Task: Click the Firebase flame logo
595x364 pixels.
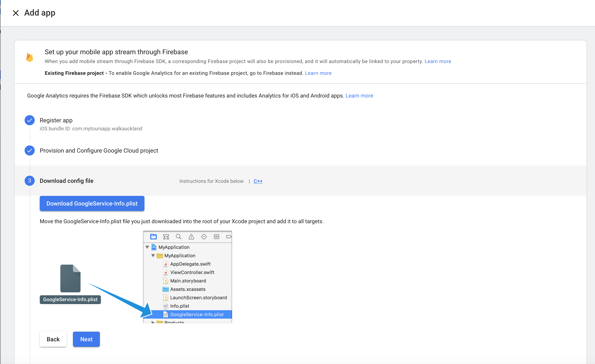Action: pos(29,57)
